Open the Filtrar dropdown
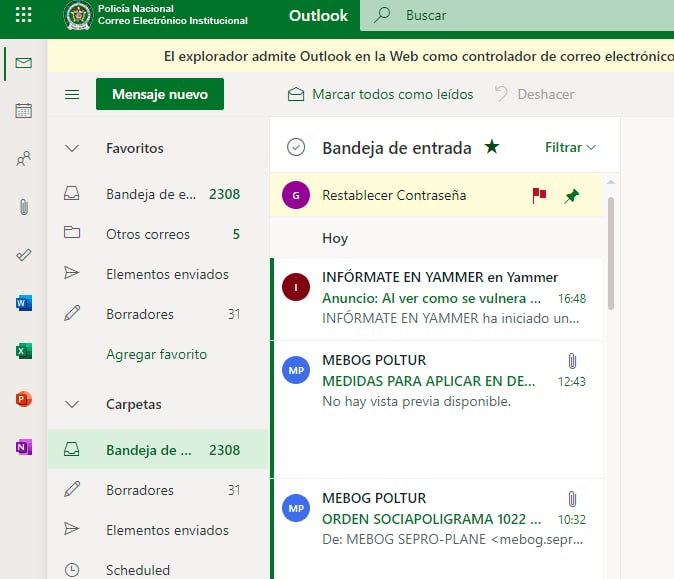Image resolution: width=674 pixels, height=579 pixels. point(570,147)
